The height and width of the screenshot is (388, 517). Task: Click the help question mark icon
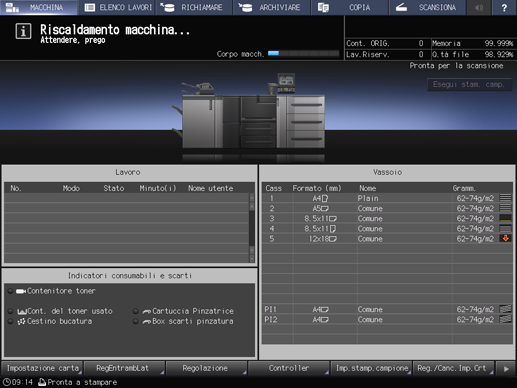(504, 7)
